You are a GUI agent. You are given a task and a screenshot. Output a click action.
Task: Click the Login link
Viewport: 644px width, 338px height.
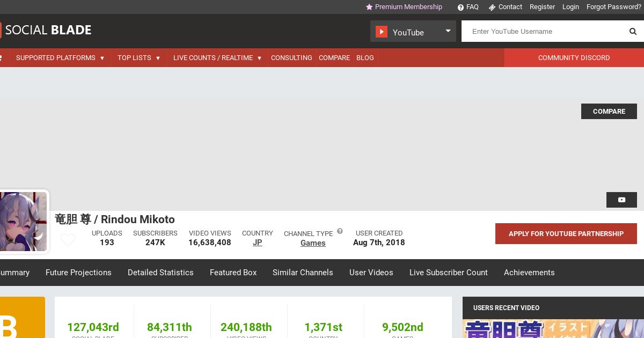570,7
